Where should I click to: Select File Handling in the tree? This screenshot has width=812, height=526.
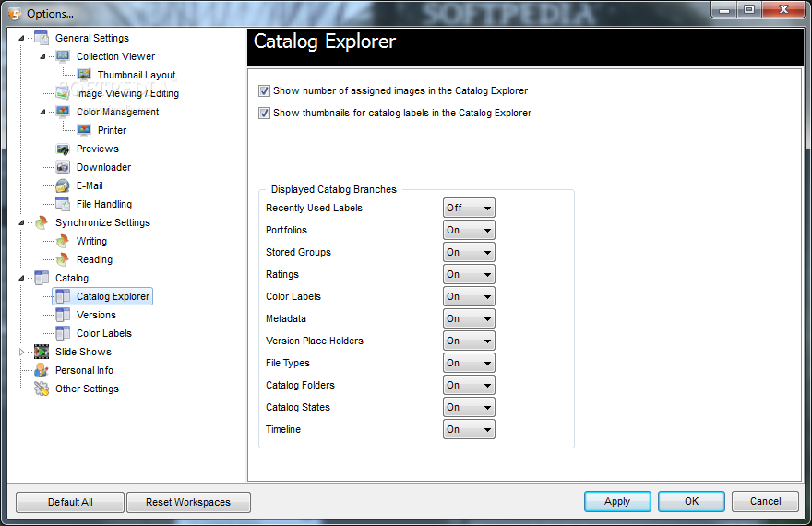(104, 204)
